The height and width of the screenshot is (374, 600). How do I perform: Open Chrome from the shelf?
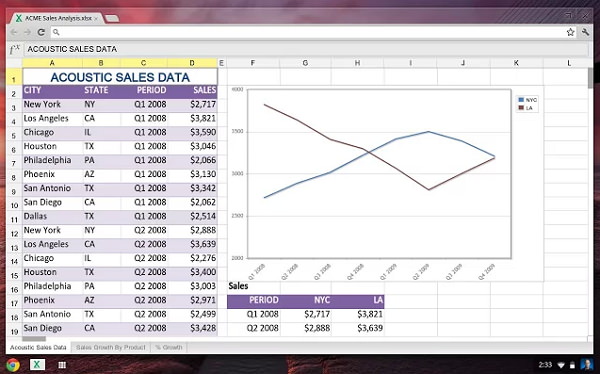click(13, 365)
